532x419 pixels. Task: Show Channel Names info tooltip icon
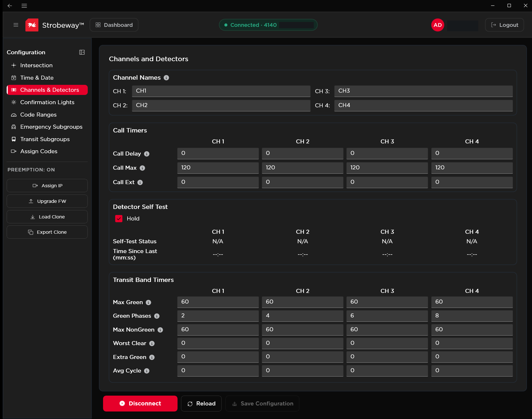166,78
